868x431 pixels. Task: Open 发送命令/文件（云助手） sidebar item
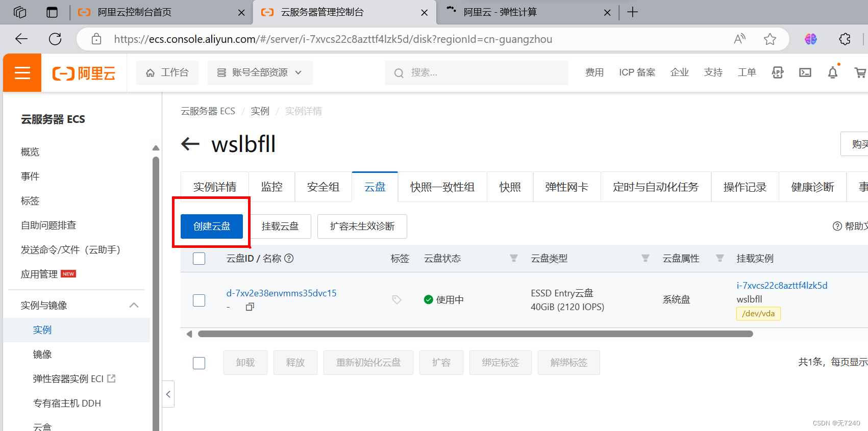coord(70,250)
